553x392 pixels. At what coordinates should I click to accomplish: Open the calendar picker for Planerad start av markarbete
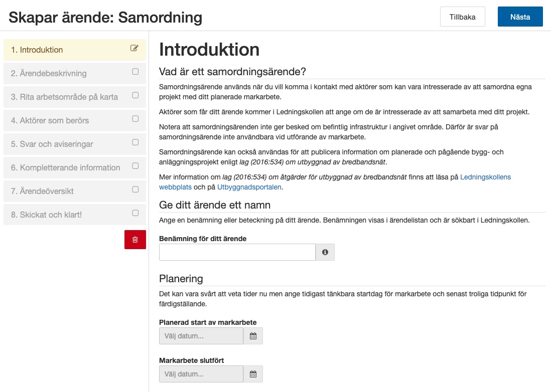point(253,335)
